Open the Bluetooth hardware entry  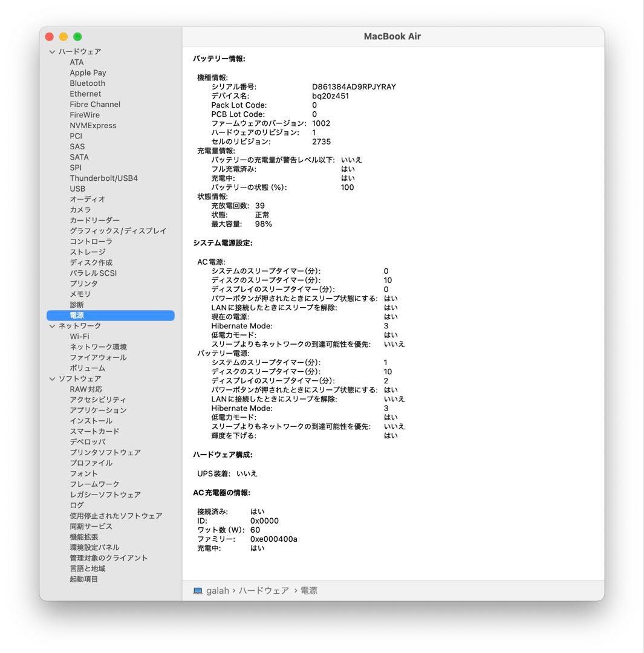click(x=88, y=83)
